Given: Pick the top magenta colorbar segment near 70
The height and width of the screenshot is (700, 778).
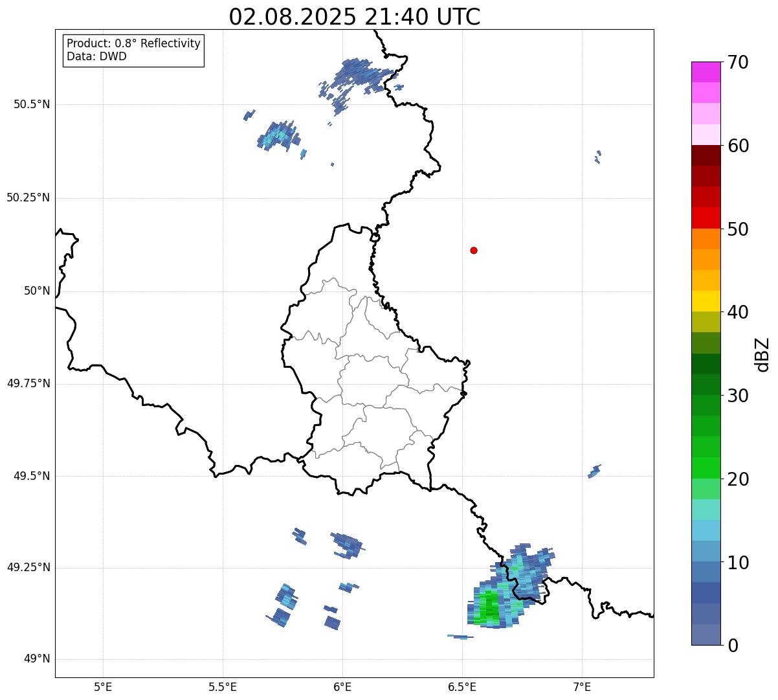Looking at the screenshot, I should coord(706,72).
